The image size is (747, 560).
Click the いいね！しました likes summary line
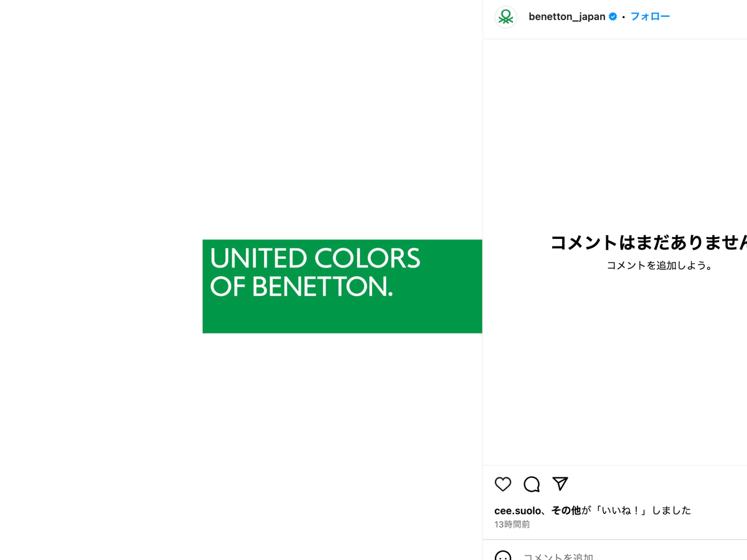pyautogui.click(x=591, y=510)
